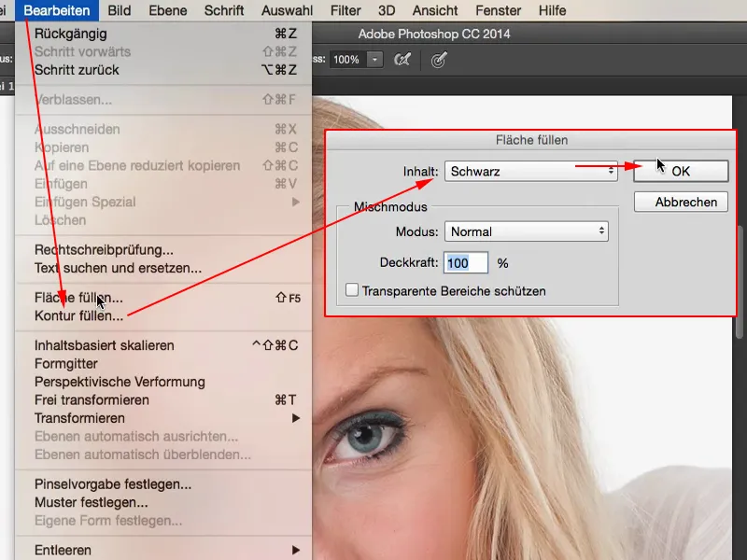Open the Inhalt dropdown showing Schwarz
747x560 pixels.
click(x=531, y=172)
